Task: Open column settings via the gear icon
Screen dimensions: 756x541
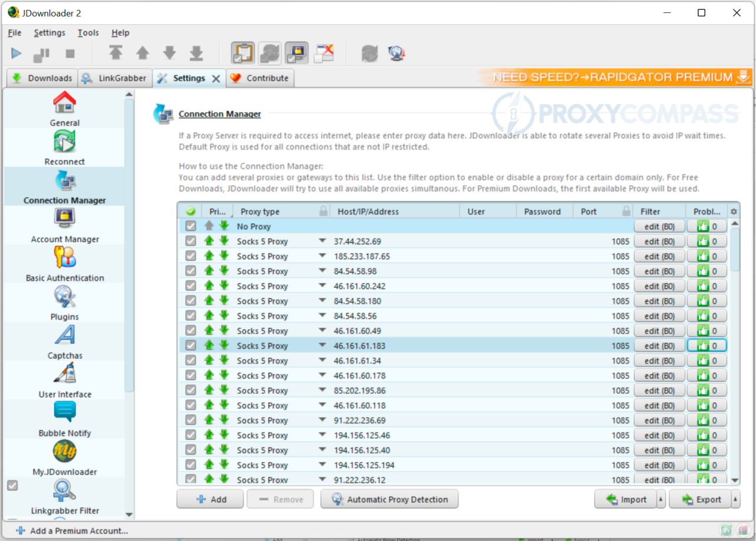Action: pos(732,211)
